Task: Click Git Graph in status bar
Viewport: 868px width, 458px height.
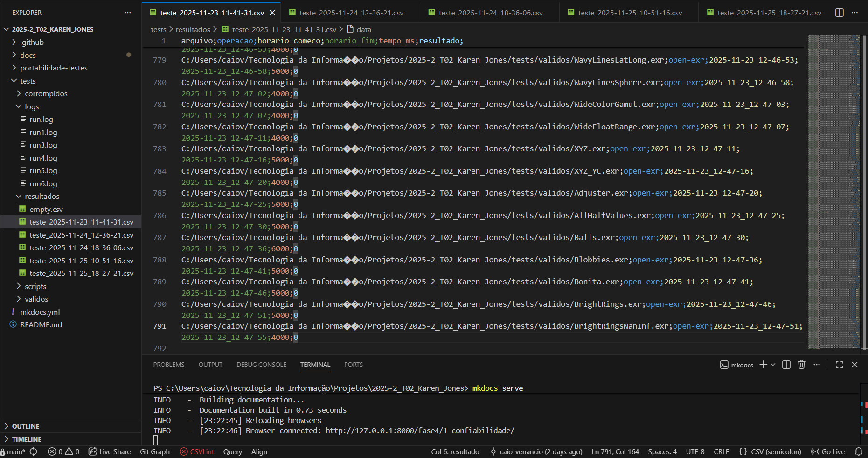Action: pyautogui.click(x=154, y=451)
